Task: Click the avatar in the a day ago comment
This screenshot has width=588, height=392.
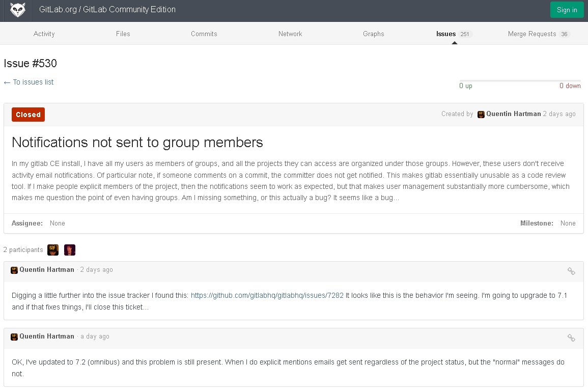Action: pyautogui.click(x=14, y=337)
